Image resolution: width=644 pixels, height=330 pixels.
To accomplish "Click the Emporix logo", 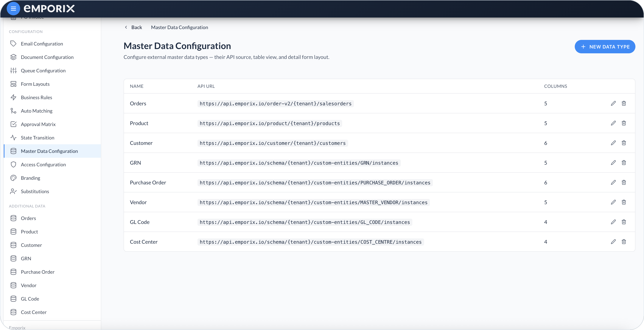I will coord(49,9).
